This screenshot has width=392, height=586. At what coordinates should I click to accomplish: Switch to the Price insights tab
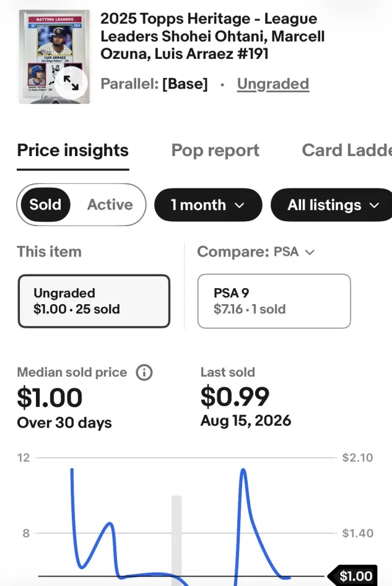pyautogui.click(x=73, y=151)
